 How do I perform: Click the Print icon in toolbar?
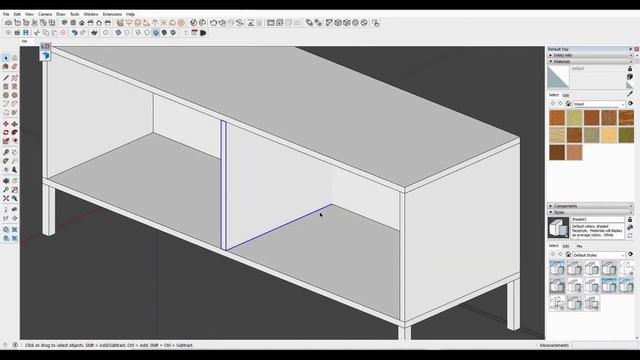point(95,33)
